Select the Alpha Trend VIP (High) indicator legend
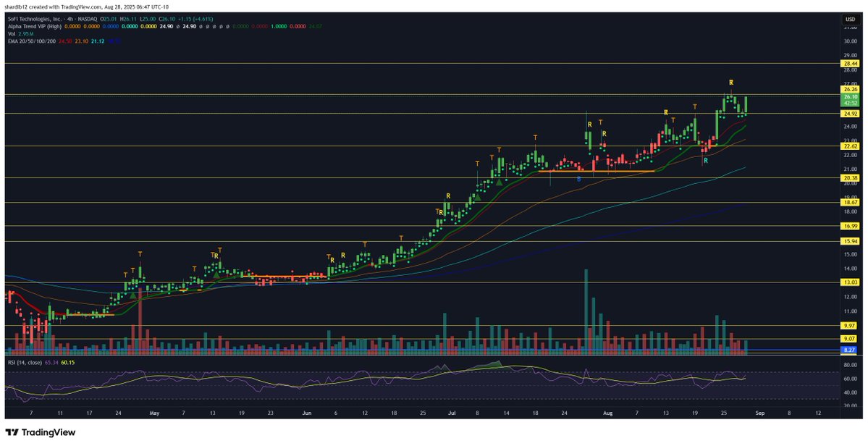The width and height of the screenshot is (868, 446). (34, 26)
